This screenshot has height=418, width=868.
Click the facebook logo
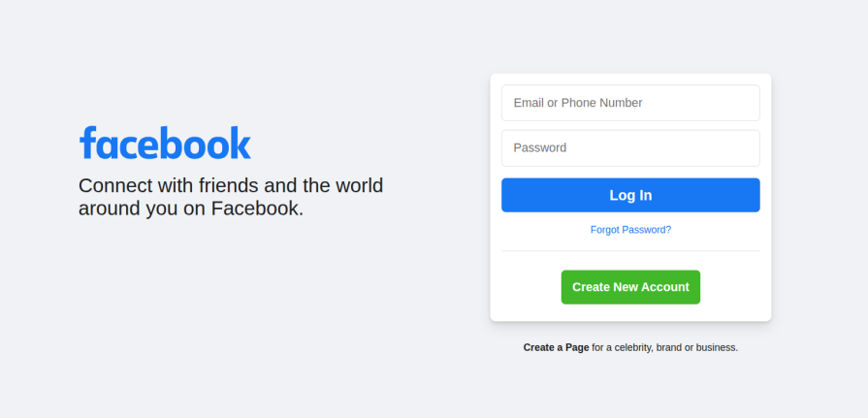(165, 144)
